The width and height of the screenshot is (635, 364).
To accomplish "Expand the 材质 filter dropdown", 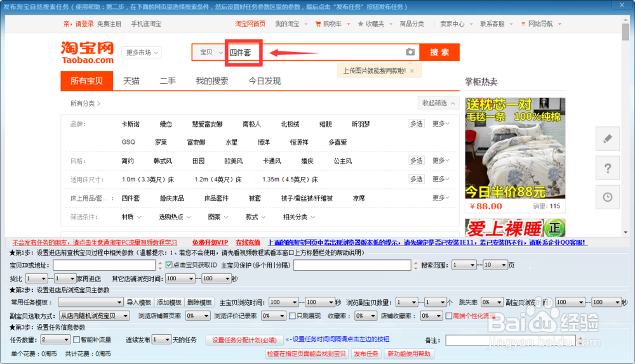I will [x=131, y=217].
